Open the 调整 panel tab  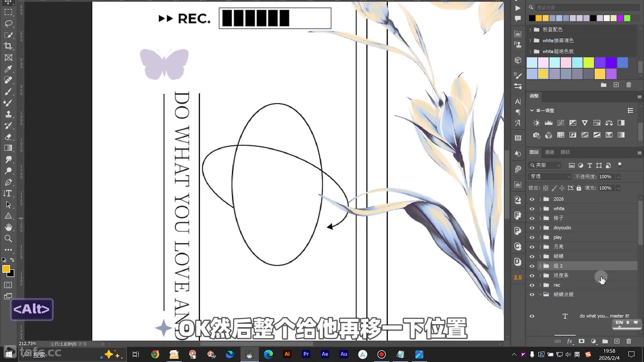coord(534,96)
